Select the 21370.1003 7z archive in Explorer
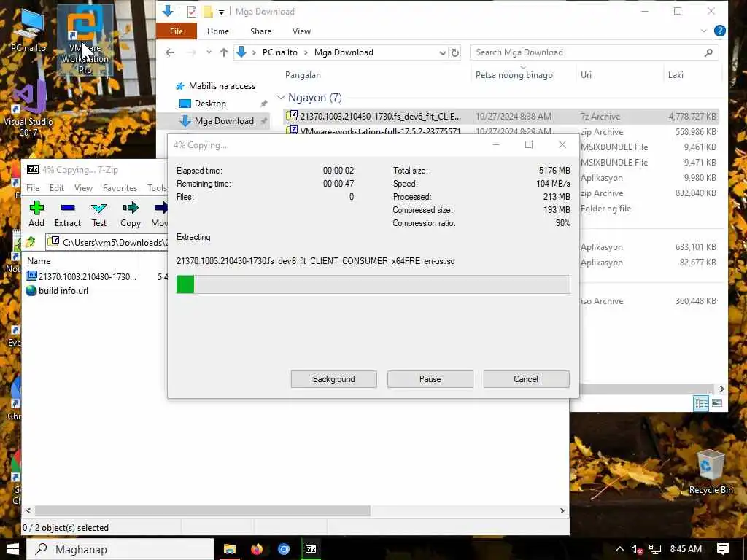The image size is (747, 560). click(501, 116)
